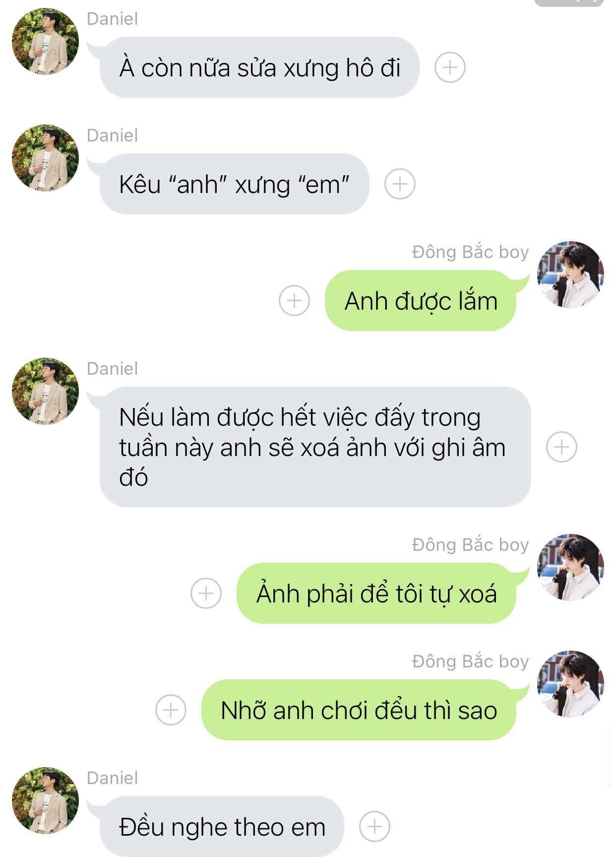Viewport: 616px width, 860px height.
Task: Tap plus icon beside "Anh được lắm"
Action: click(x=294, y=300)
